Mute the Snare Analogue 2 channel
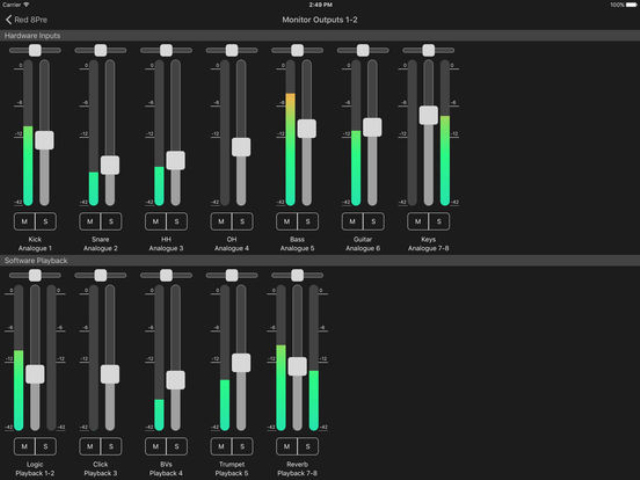The width and height of the screenshot is (640, 480). coord(90,221)
